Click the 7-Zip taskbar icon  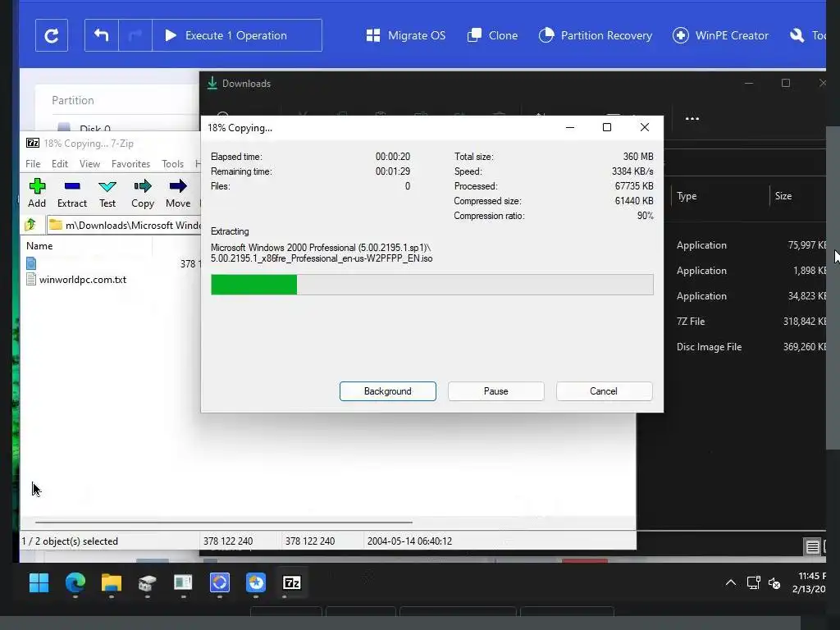pyautogui.click(x=292, y=583)
